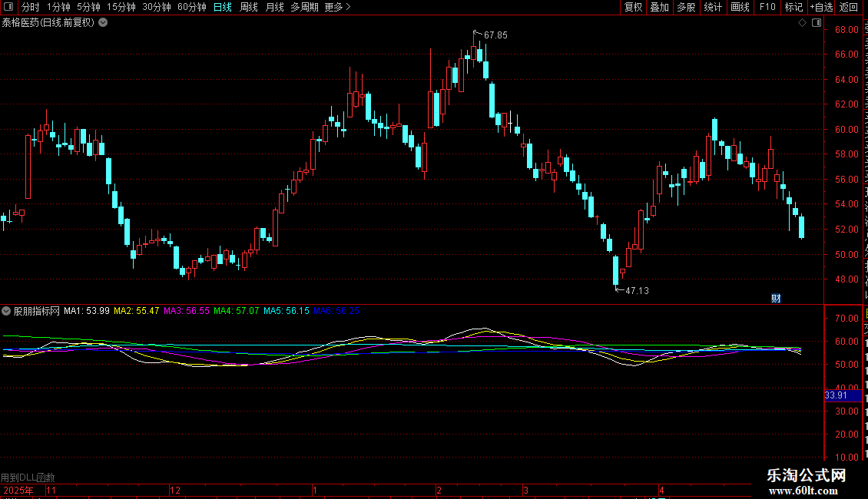Expand the 股朋指标网 indicator dropdown circle
Image resolution: width=868 pixels, height=499 pixels.
point(6,311)
